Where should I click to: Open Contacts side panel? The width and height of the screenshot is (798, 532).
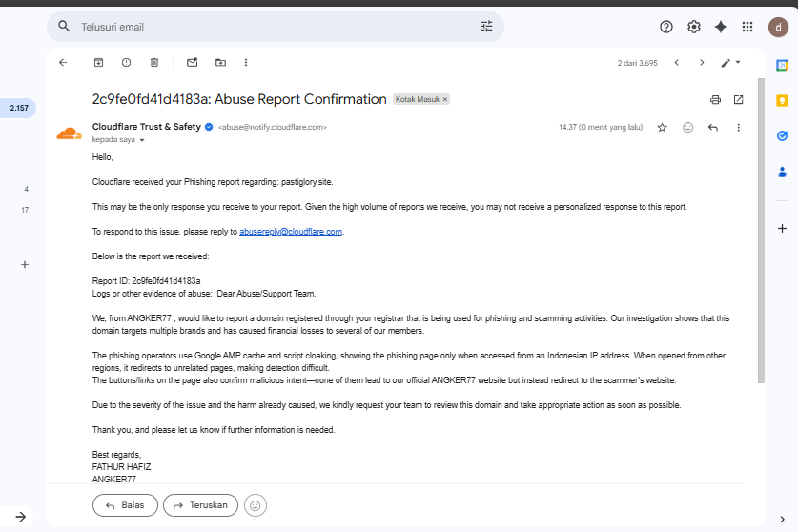pos(782,172)
